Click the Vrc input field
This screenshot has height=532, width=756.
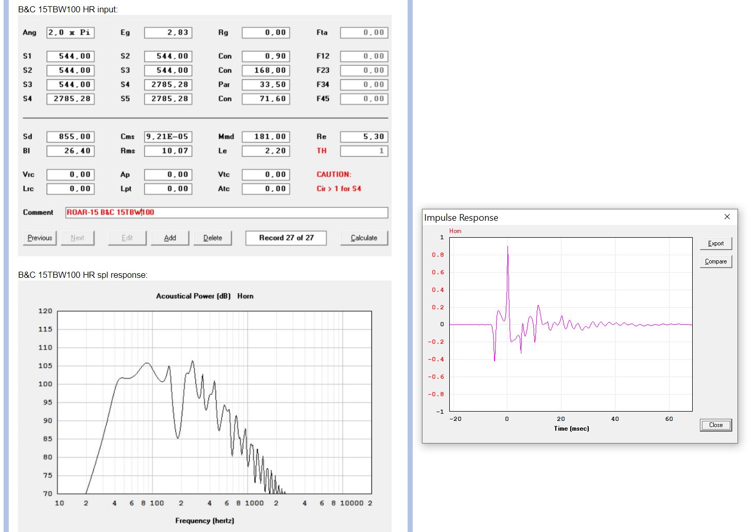tap(70, 175)
